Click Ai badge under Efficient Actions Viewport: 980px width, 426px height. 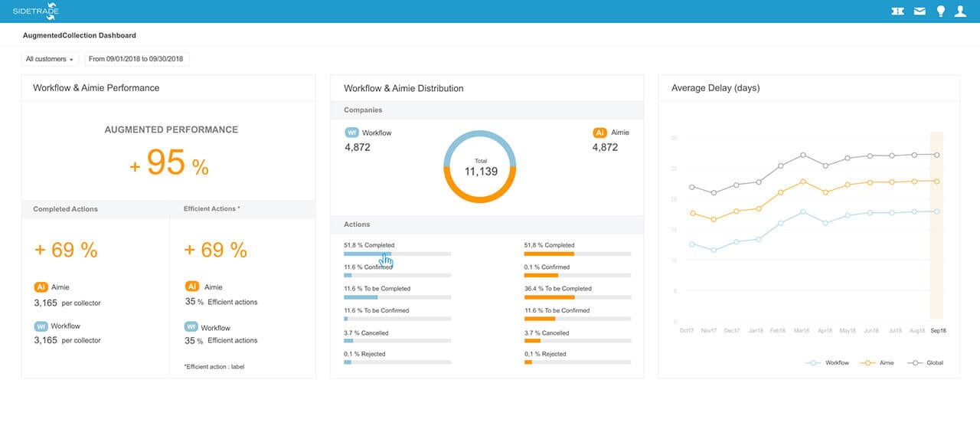pos(192,287)
